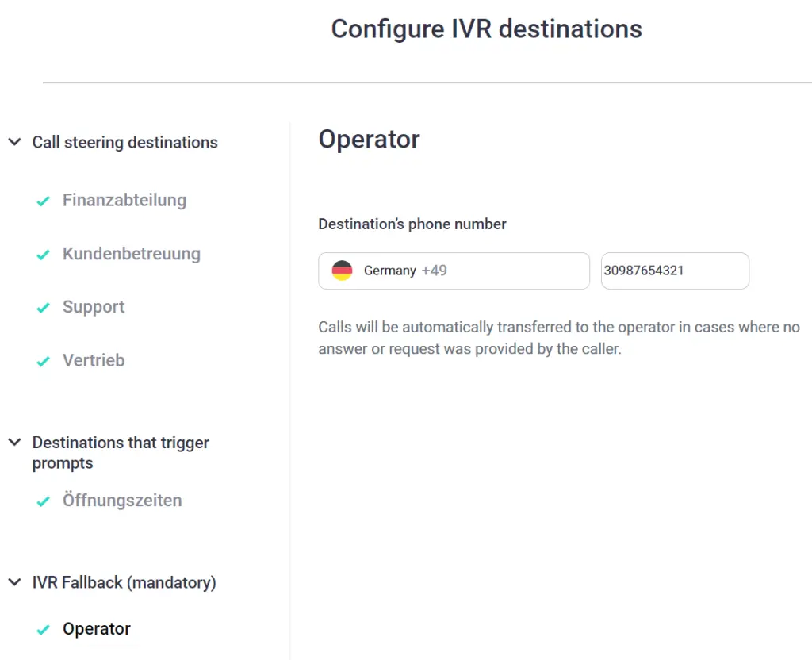The height and width of the screenshot is (660, 812).
Task: Open the Vertrieb destination
Action: pyautogui.click(x=94, y=360)
